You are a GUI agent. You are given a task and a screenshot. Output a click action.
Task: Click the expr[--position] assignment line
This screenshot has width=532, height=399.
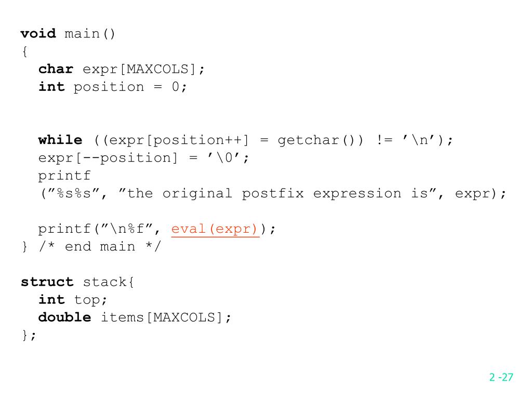click(x=143, y=158)
